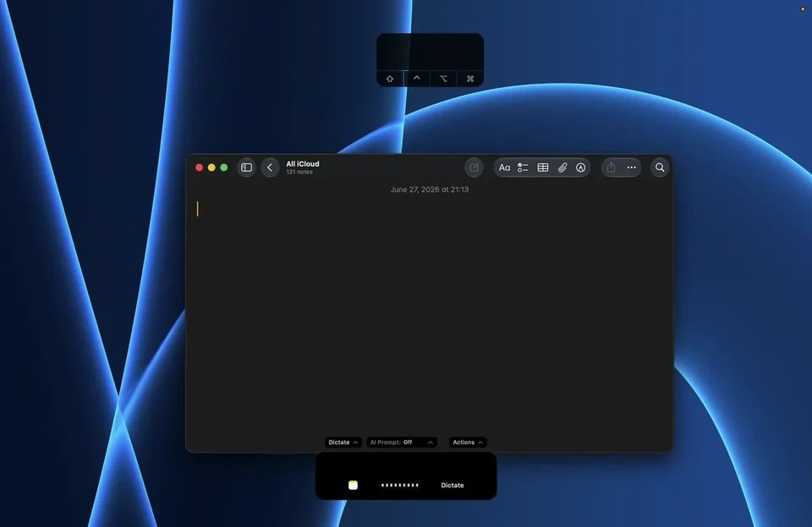Click the audio level dots indicator
Viewport: 812px width, 527px height.
click(400, 485)
